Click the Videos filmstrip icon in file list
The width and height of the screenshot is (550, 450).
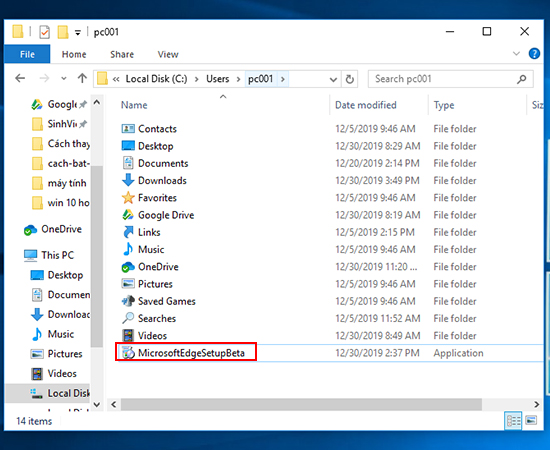[128, 335]
